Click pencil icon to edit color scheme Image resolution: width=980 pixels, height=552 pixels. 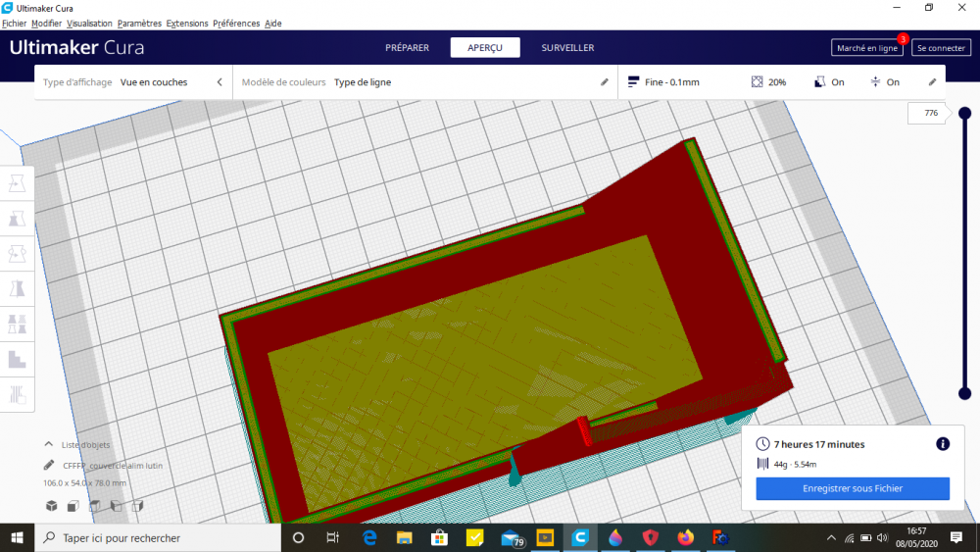coord(605,82)
